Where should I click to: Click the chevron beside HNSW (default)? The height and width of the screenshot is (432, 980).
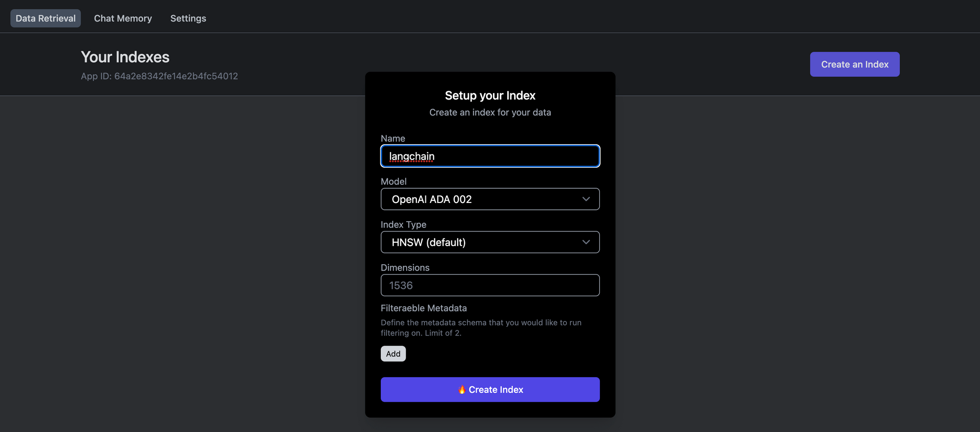pyautogui.click(x=586, y=242)
